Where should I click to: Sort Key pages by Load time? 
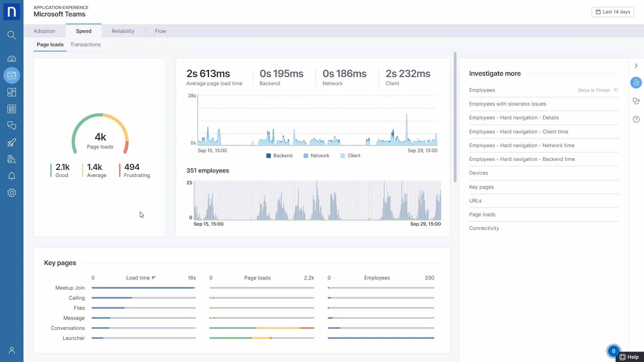(x=141, y=278)
